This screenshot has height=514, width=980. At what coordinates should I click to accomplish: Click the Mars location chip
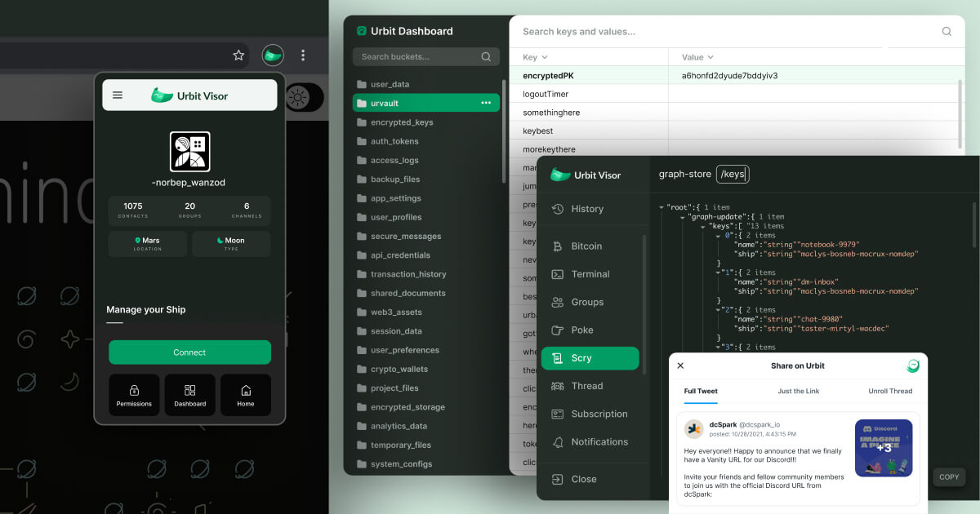click(148, 244)
